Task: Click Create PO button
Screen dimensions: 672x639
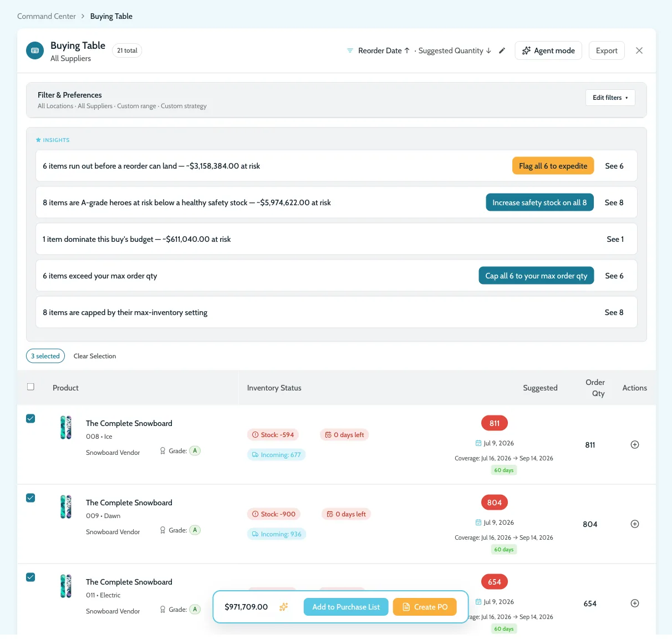Action: point(425,607)
